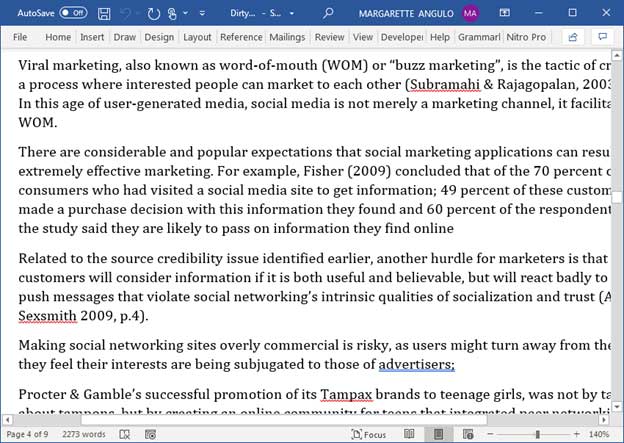Image resolution: width=624 pixels, height=443 pixels.
Task: Click the Comments speech bubble icon
Action: click(603, 37)
